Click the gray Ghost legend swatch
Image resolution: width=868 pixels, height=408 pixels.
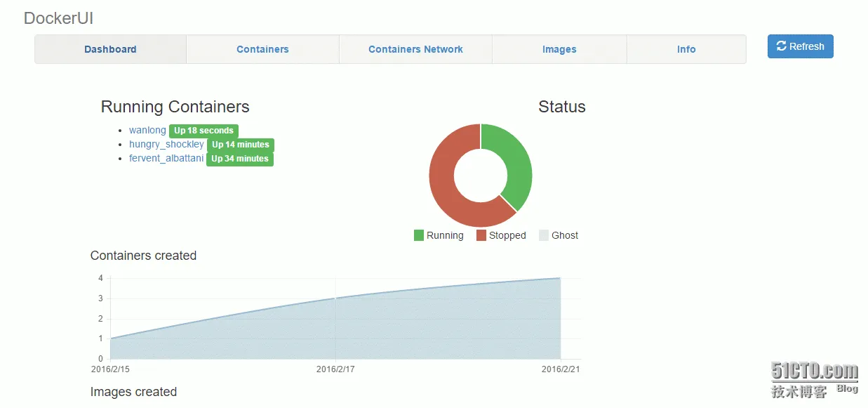click(x=544, y=235)
